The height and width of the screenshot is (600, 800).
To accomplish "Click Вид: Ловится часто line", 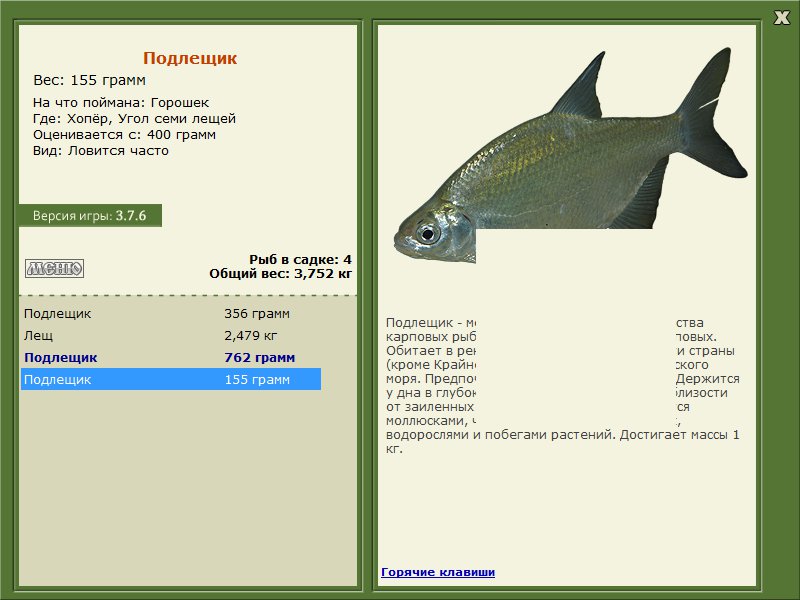I will (101, 151).
